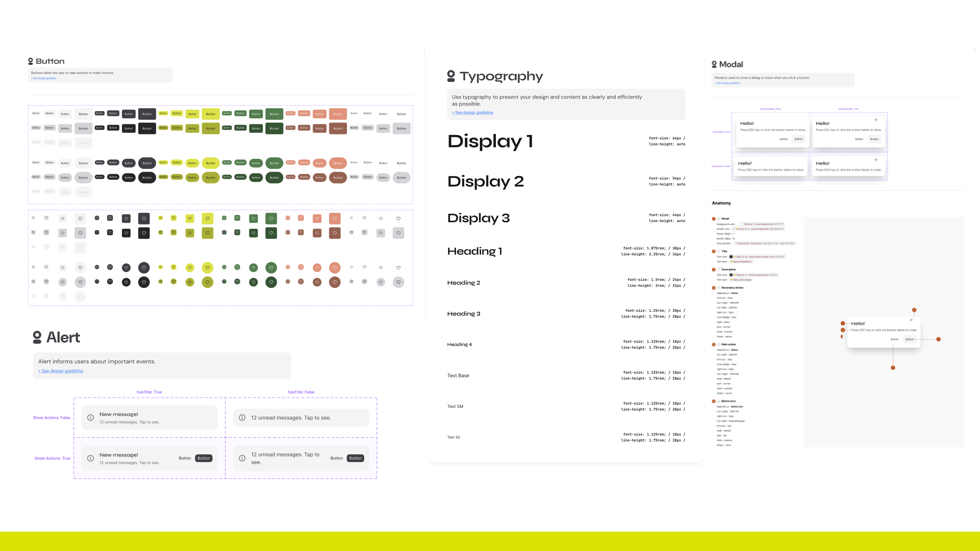
Task: Click the largest light salmon round heart button
Action: pyautogui.click(x=335, y=268)
